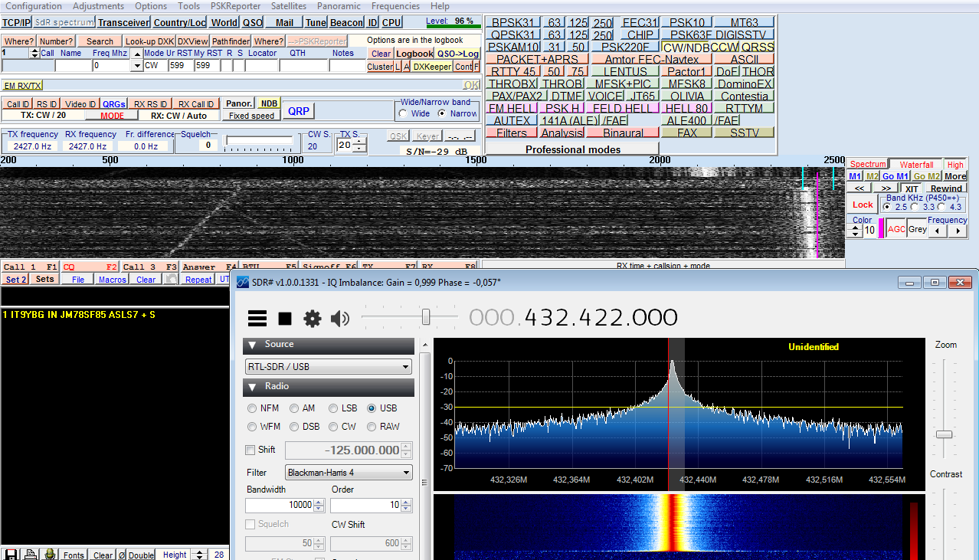Viewport: 979px width, 560px height.
Task: Select WFM radio mode
Action: click(264, 427)
